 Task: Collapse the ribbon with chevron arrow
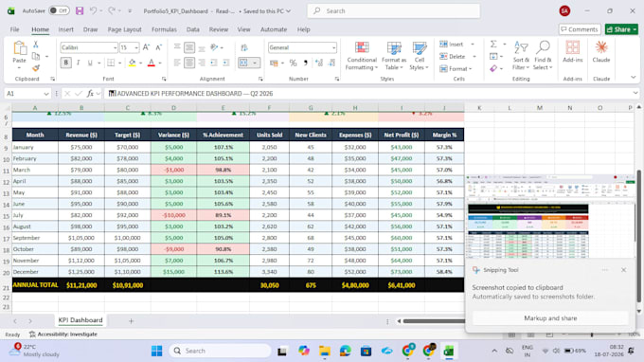633,78
